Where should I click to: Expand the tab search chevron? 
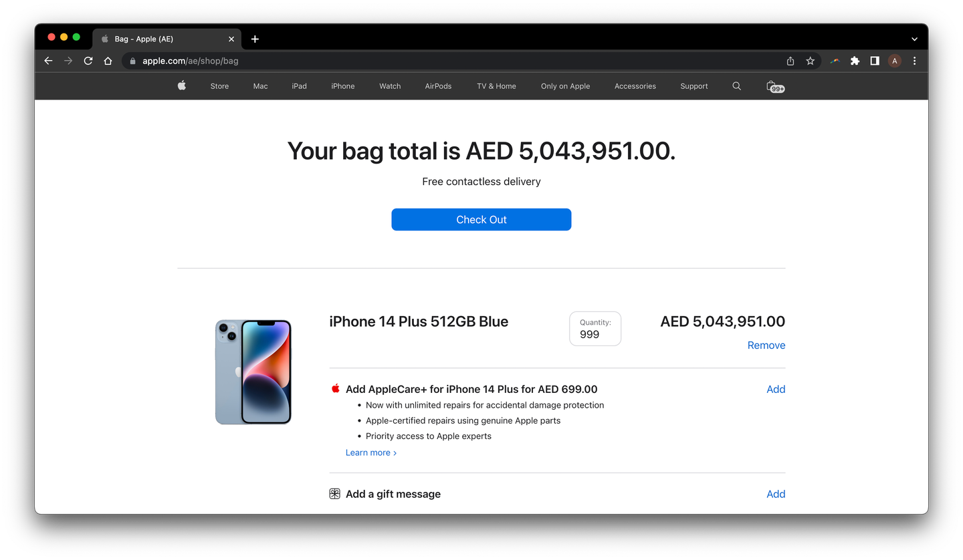[914, 39]
